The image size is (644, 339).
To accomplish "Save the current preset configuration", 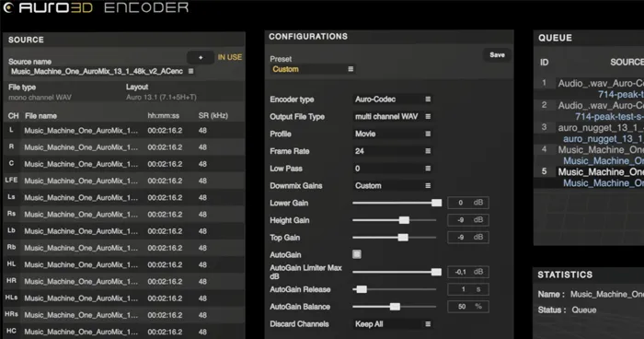I will point(497,54).
